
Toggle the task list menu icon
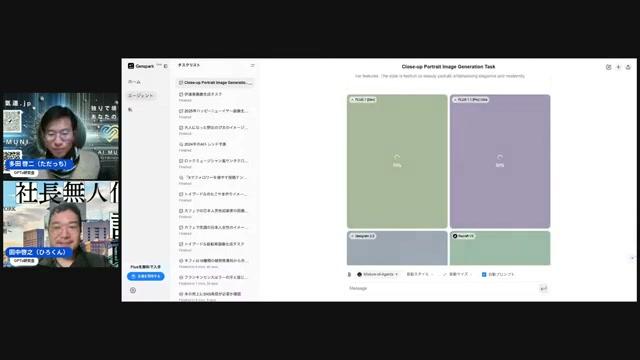click(x=252, y=65)
